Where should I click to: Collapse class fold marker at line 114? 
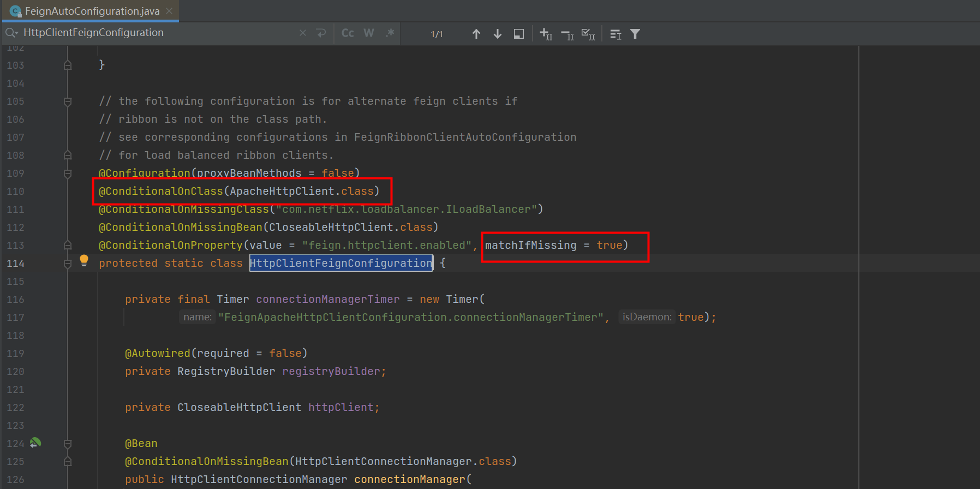pos(68,264)
